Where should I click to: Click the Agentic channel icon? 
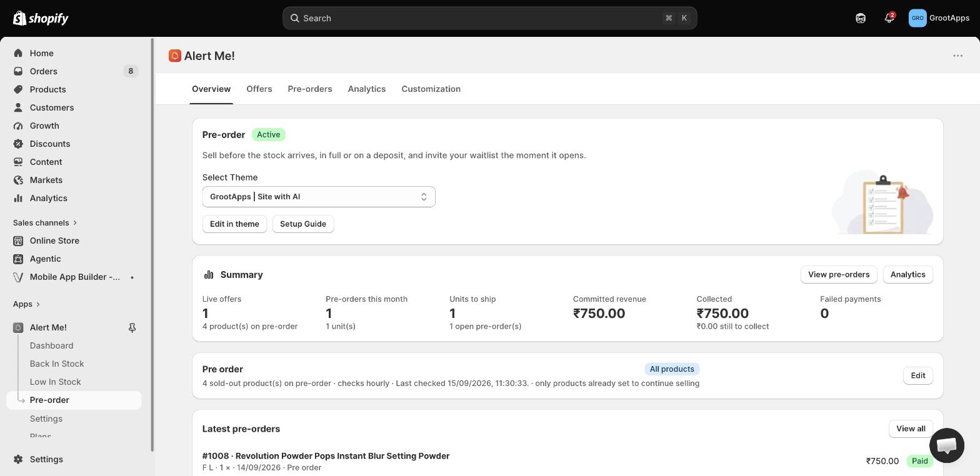click(18, 259)
